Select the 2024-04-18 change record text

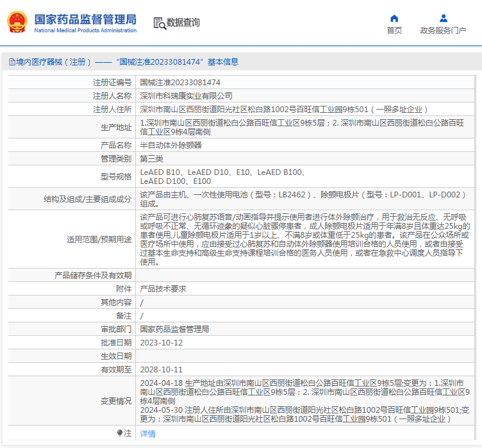click(x=305, y=392)
